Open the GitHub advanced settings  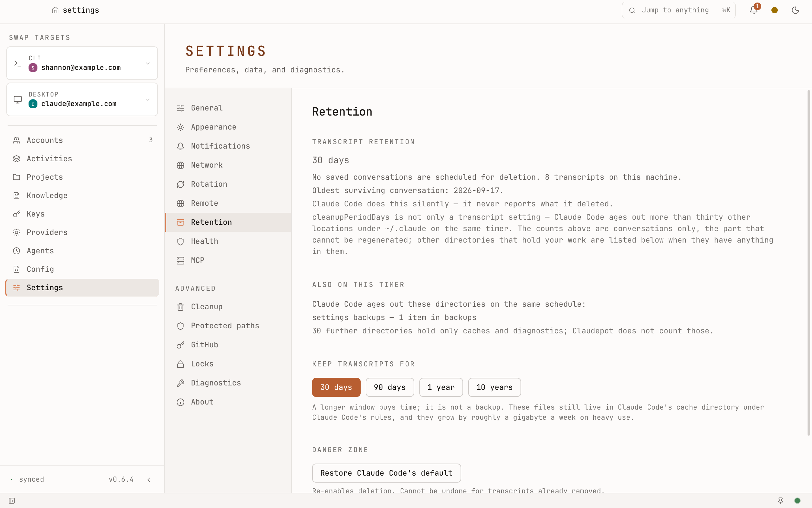[228, 345]
